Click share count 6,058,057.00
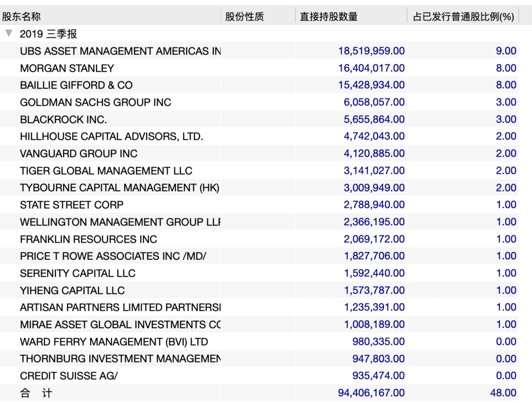This screenshot has height=403, width=532. [374, 102]
